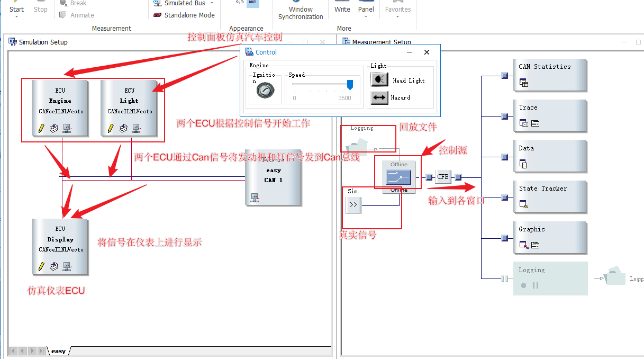Viewport: 644px width, 359px height.
Task: Open Window Synchronization
Action: point(301,11)
